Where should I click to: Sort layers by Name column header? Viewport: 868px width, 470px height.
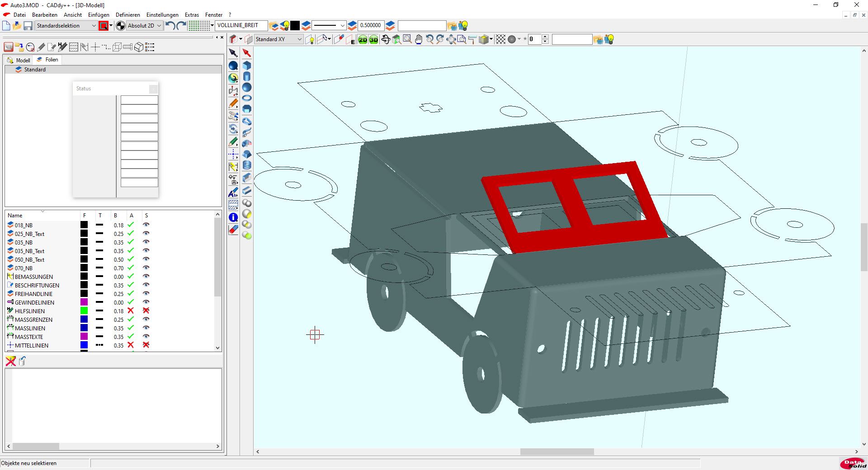[x=15, y=216]
